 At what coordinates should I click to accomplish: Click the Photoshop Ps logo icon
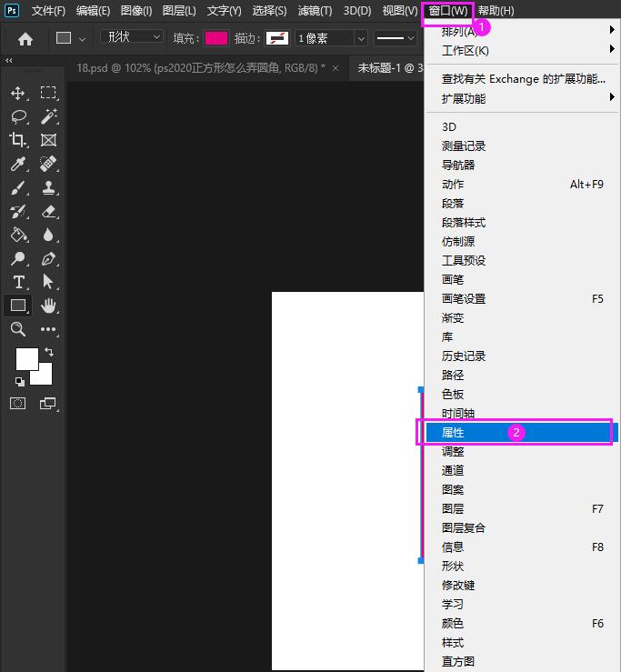(x=12, y=10)
